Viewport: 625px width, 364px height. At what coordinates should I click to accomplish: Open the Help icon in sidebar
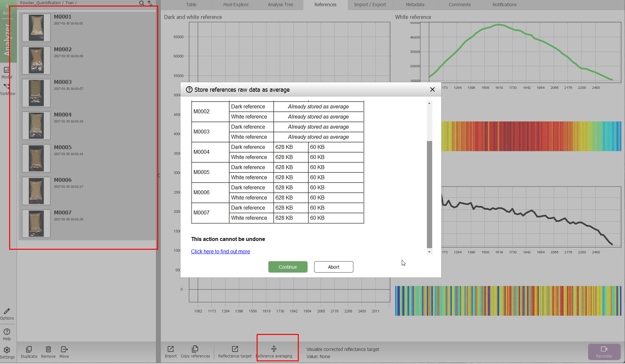pyautogui.click(x=7, y=332)
